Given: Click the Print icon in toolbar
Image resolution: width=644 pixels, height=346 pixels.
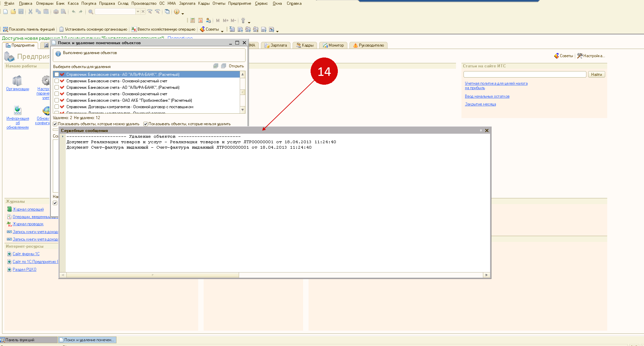Looking at the screenshot, I should (x=56, y=12).
